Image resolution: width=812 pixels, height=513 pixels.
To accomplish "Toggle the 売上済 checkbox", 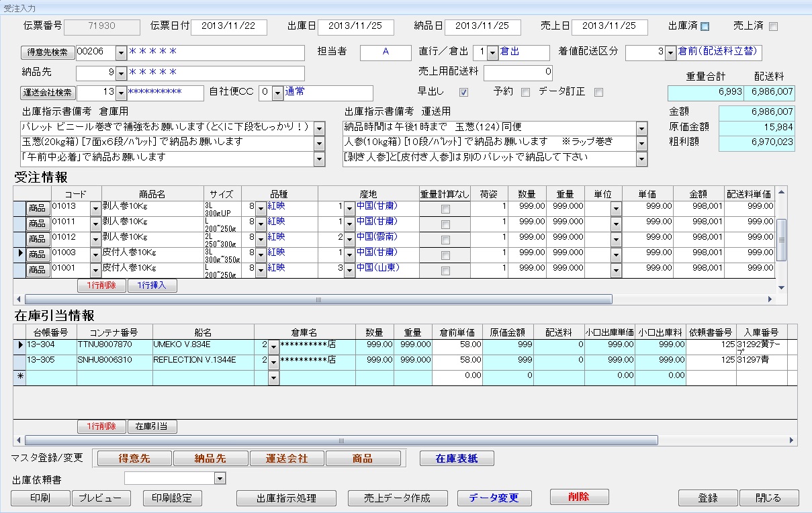I will tap(773, 27).
